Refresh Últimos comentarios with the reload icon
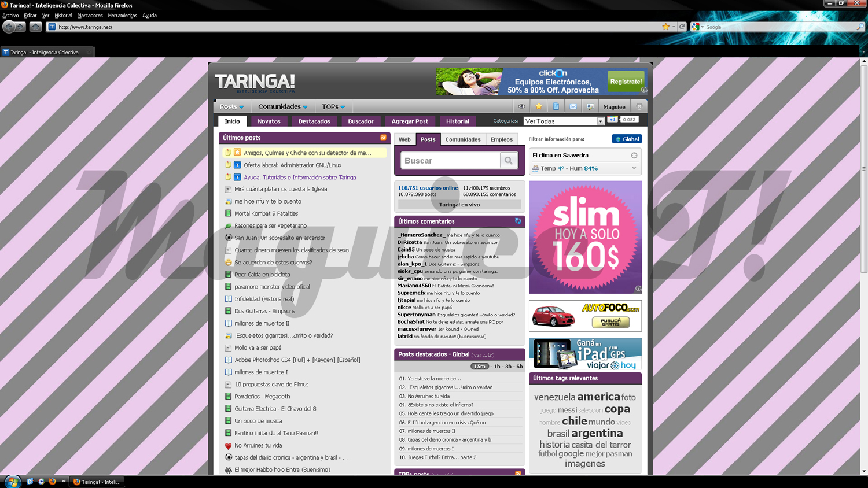 [x=518, y=221]
